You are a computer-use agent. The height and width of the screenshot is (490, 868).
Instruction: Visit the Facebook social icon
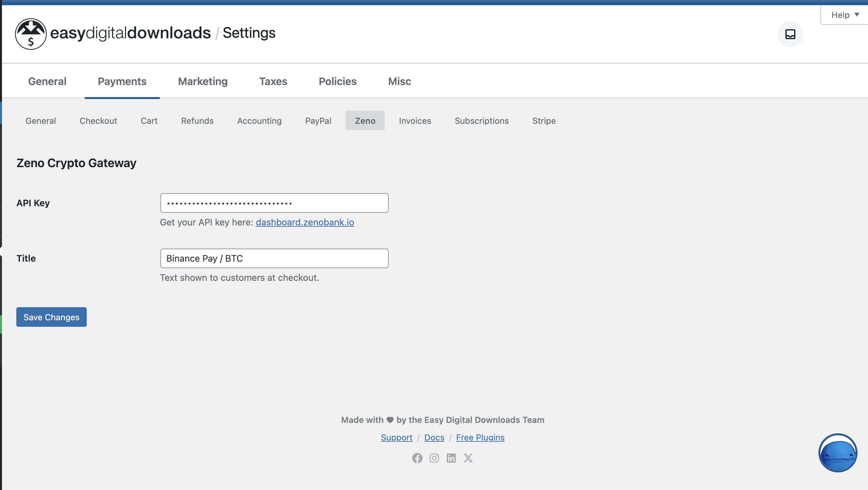(417, 458)
